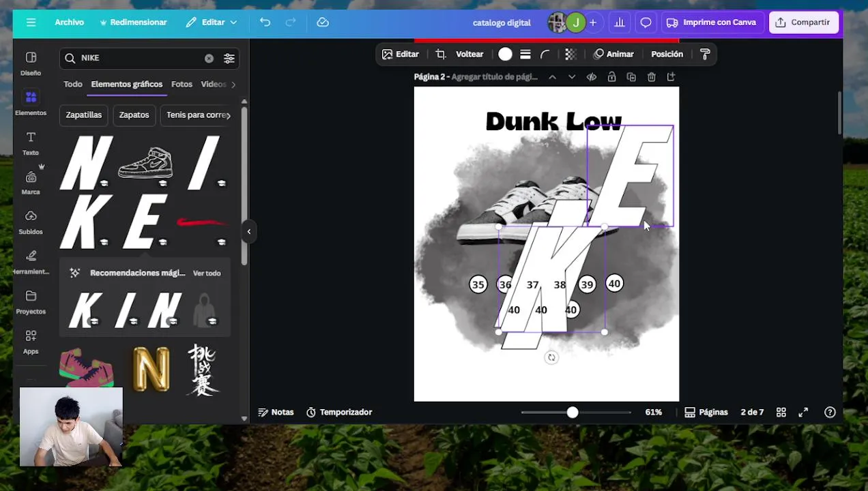The image size is (868, 491).
Task: Open the Elementos sidebar panel
Action: [x=31, y=103]
